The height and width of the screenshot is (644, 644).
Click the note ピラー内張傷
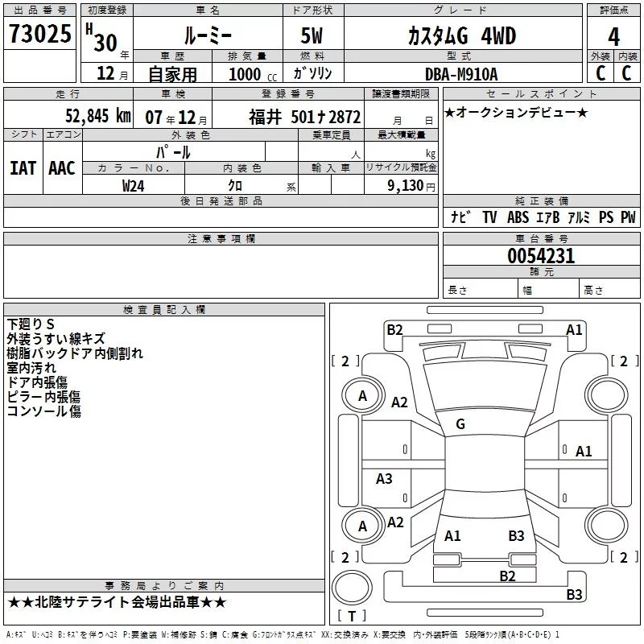[43, 396]
